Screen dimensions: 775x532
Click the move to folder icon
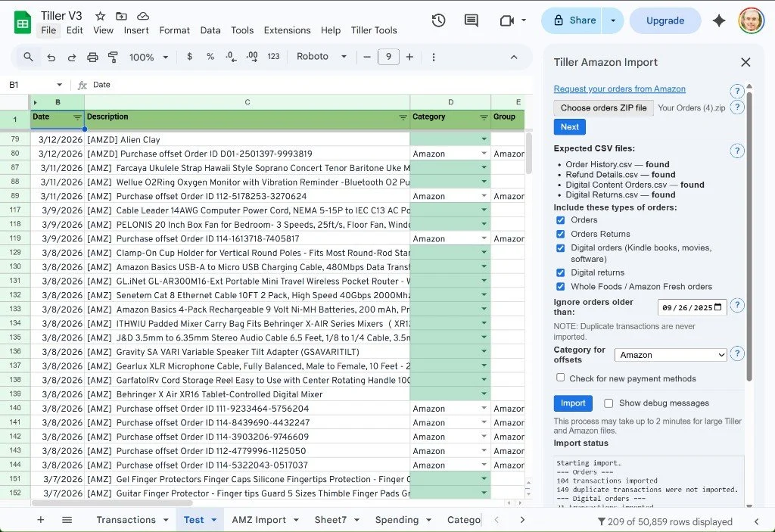tap(121, 16)
